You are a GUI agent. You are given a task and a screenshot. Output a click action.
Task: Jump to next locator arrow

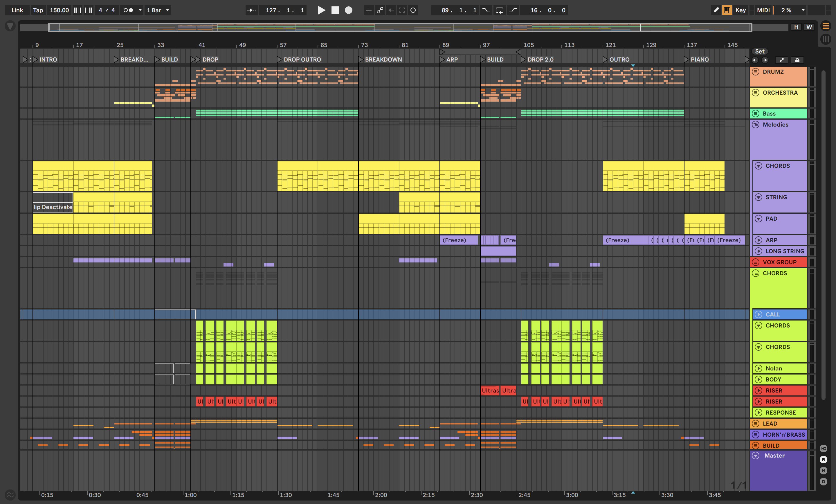pos(765,60)
